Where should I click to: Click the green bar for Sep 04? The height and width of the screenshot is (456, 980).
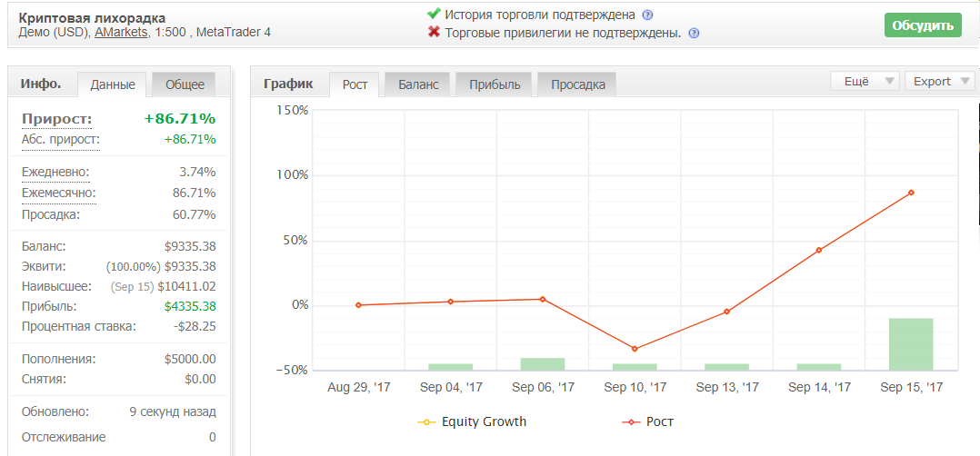pyautogui.click(x=451, y=367)
